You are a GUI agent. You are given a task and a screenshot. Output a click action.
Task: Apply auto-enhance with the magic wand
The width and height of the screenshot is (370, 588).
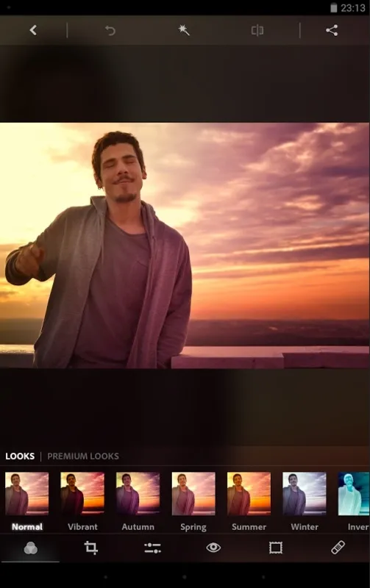183,30
